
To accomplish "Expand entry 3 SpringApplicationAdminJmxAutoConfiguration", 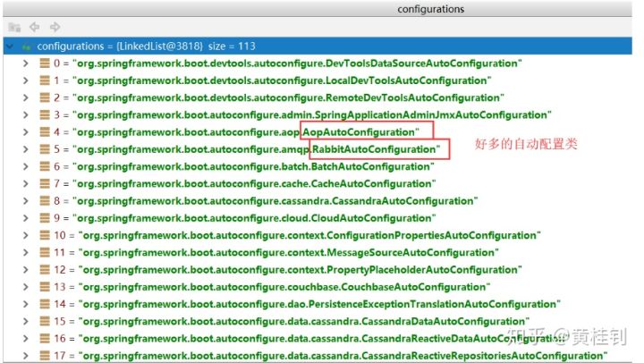I will 26,115.
